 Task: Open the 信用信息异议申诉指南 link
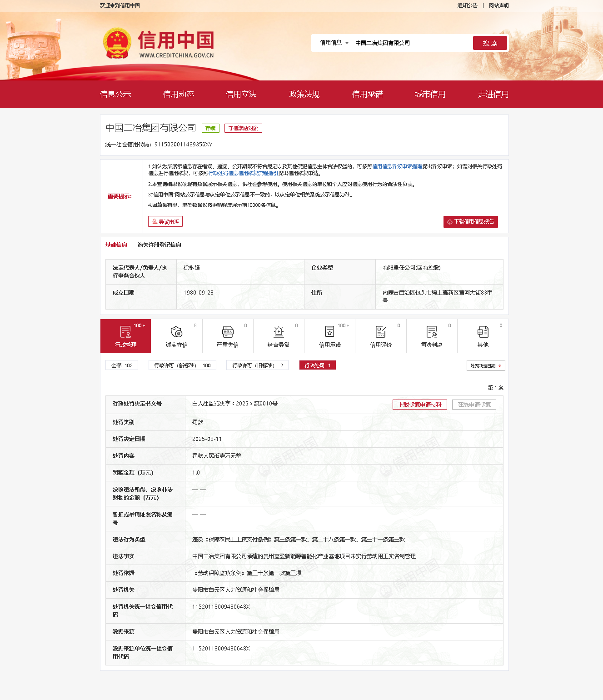397,166
